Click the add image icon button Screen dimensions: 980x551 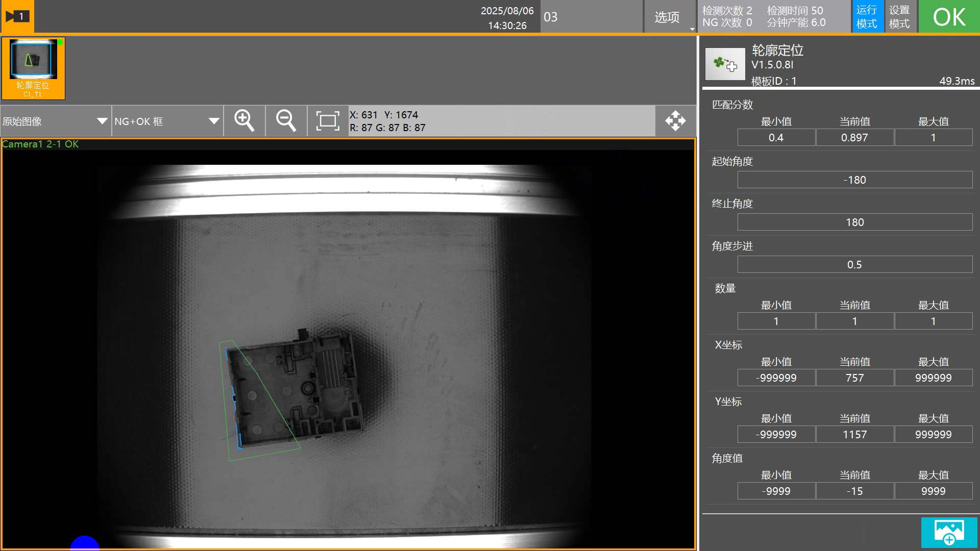(x=949, y=532)
